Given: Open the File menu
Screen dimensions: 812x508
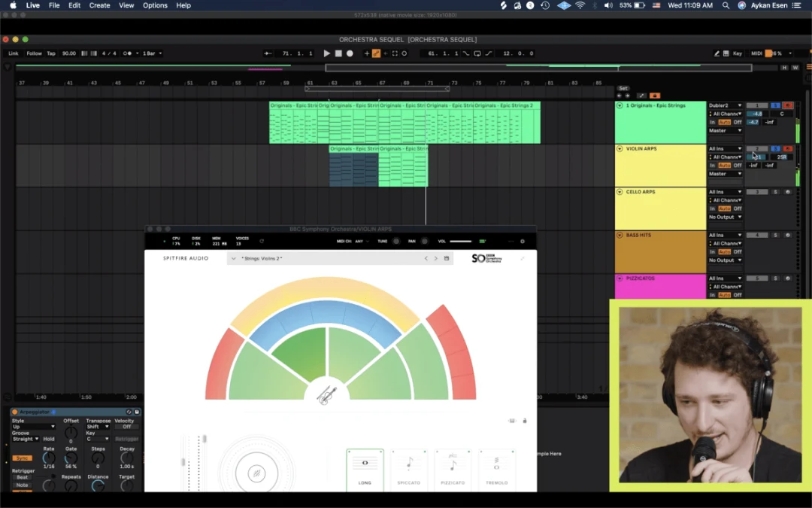Looking at the screenshot, I should [x=54, y=5].
